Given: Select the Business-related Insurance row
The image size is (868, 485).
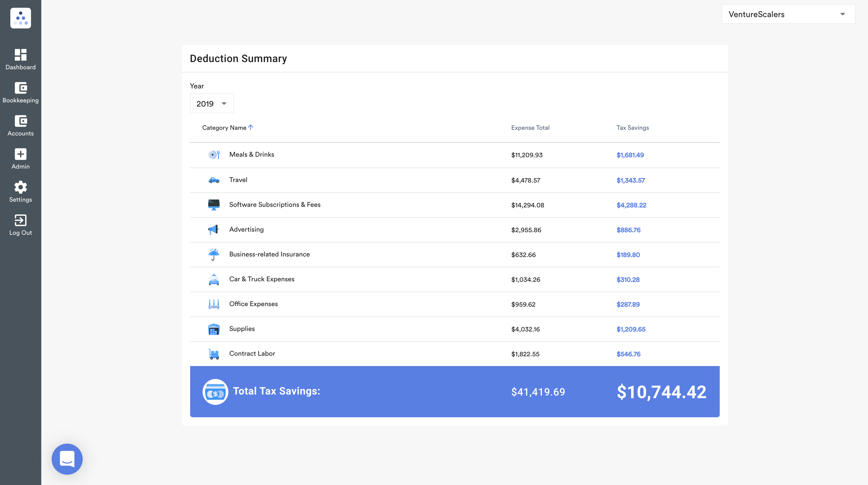Looking at the screenshot, I should [455, 255].
